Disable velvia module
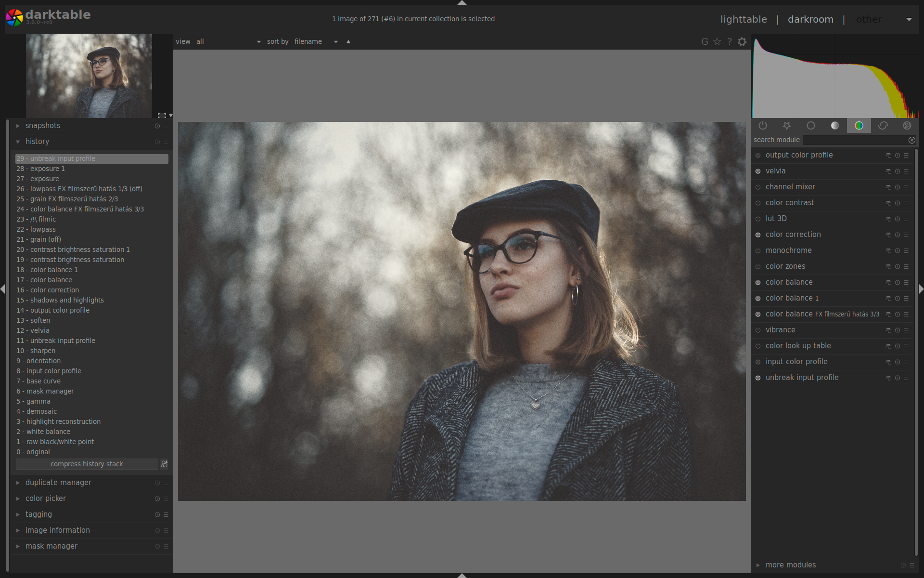Screen dimensions: 924x578 (758, 171)
